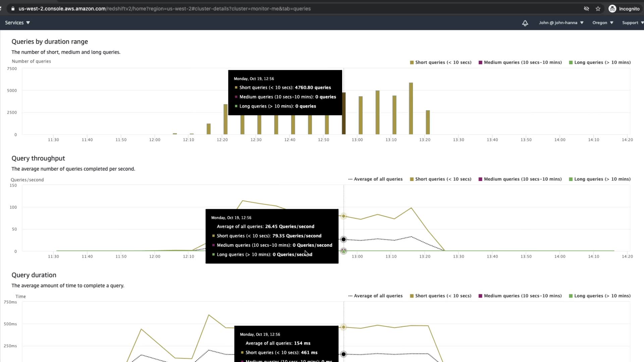Click the eye-slash tracking protection icon
The image size is (644, 362).
pyautogui.click(x=586, y=9)
